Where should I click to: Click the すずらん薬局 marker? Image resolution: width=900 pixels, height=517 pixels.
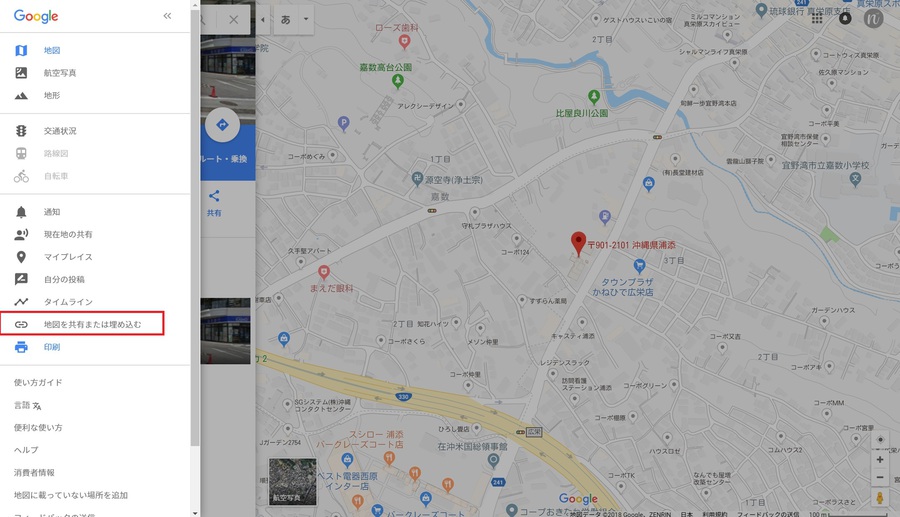point(522,300)
